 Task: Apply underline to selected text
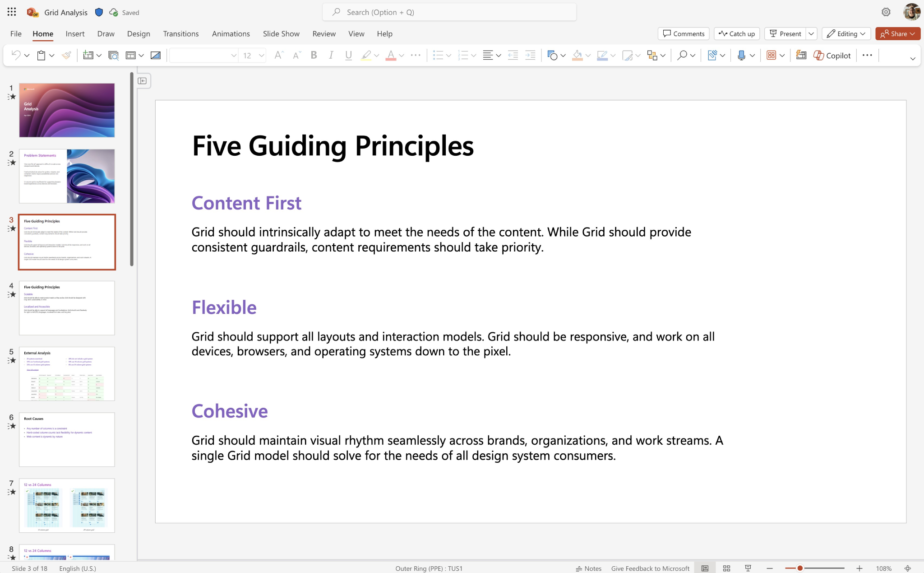pyautogui.click(x=348, y=55)
